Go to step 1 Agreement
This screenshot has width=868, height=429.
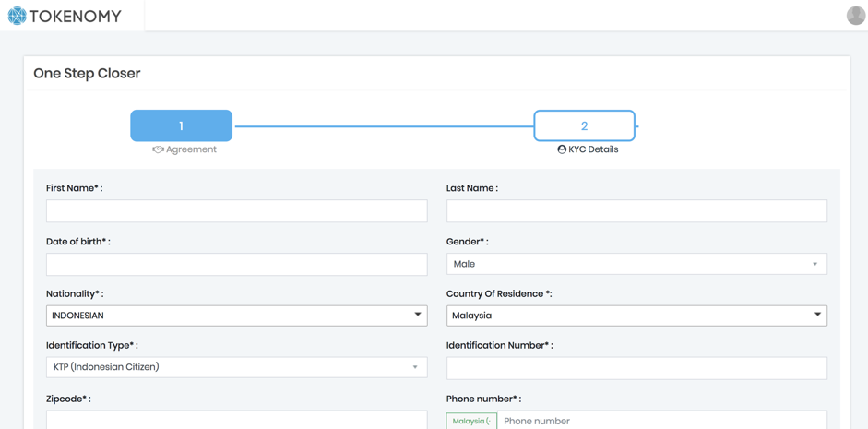[181, 125]
